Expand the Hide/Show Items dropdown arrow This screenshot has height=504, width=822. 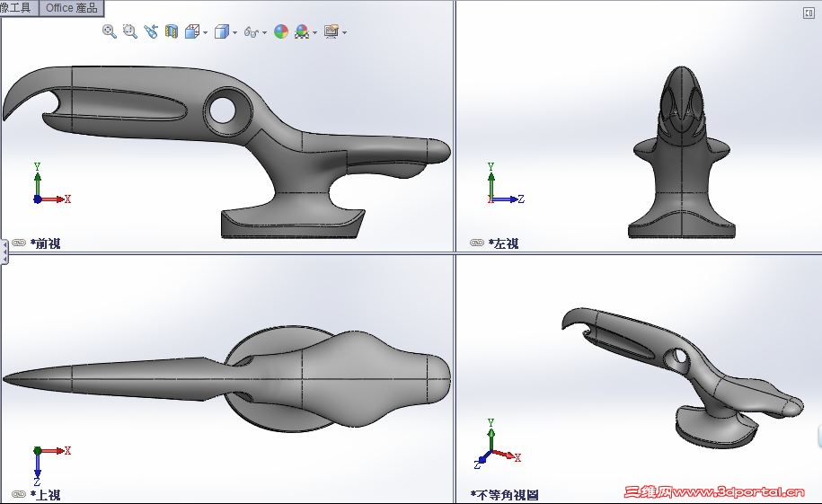pos(265,32)
